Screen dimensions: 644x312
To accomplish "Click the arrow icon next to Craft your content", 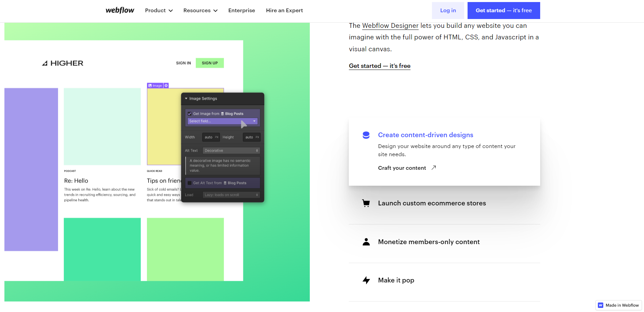I will pos(434,168).
